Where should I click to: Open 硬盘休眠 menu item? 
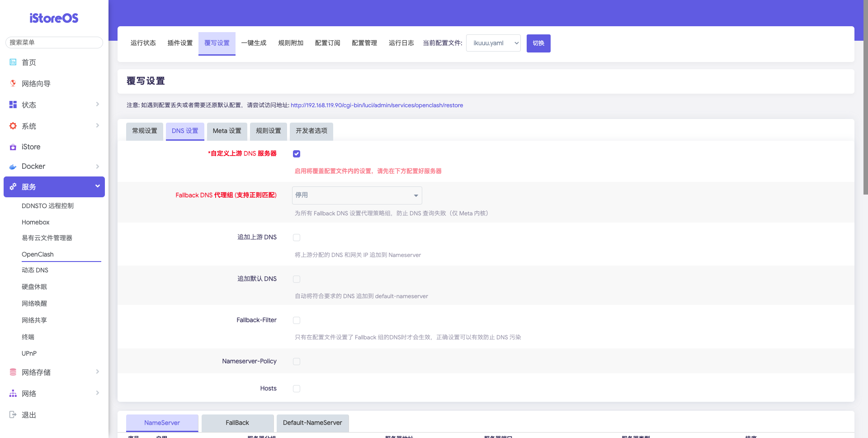[x=34, y=287]
